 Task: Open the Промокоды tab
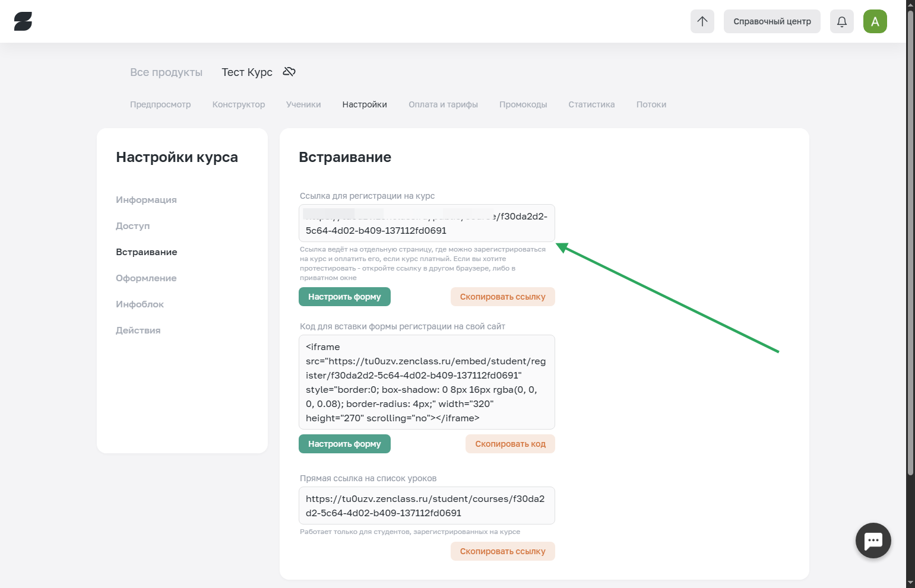pos(523,104)
